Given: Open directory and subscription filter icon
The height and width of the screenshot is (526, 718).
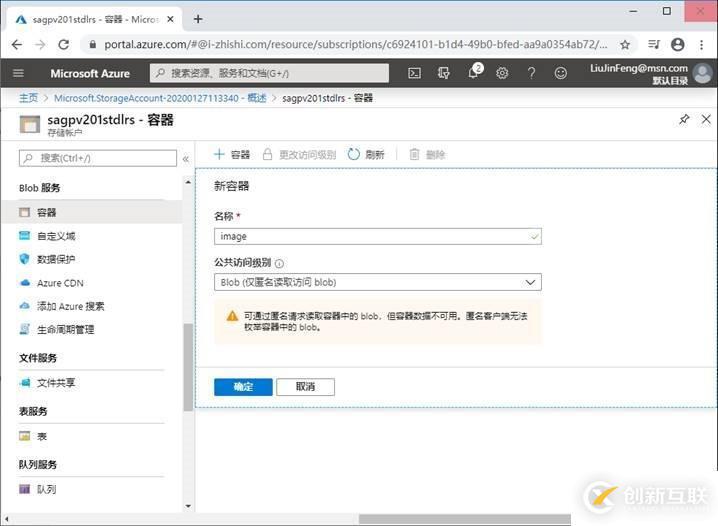Looking at the screenshot, I should 443,73.
